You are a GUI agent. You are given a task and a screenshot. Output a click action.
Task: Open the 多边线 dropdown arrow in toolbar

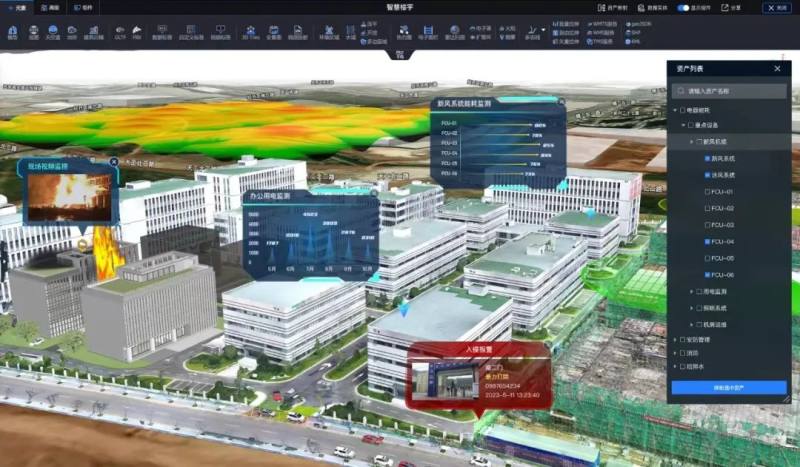[x=543, y=30]
